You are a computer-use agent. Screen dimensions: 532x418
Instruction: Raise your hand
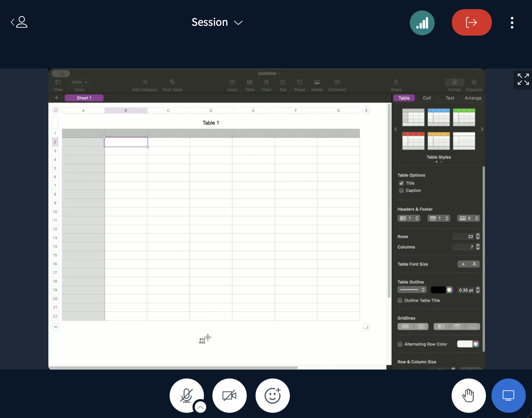pos(468,395)
